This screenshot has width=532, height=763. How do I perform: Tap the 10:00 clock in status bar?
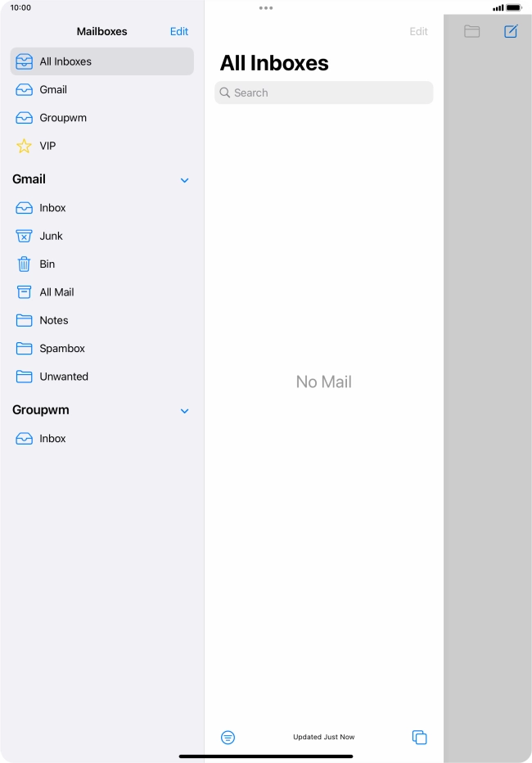coord(20,8)
